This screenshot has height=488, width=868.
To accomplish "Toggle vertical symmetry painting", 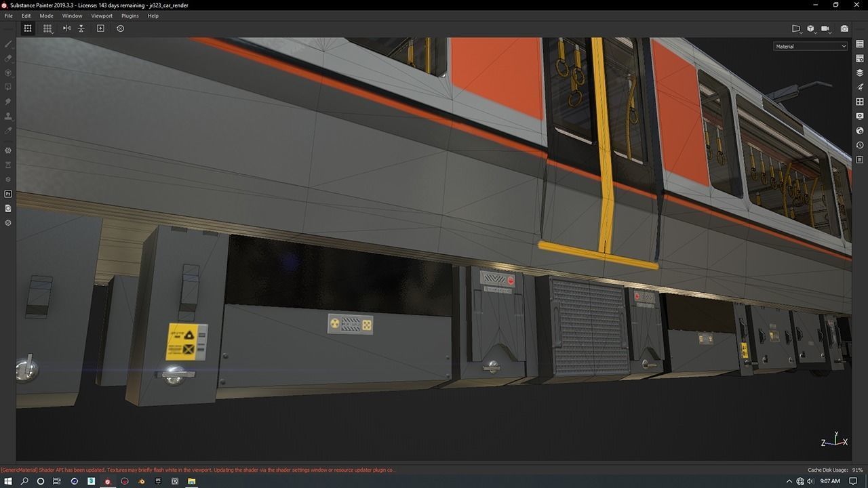I will pyautogui.click(x=81, y=28).
